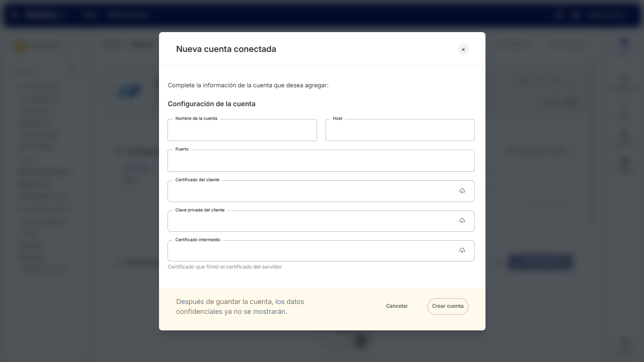Screen dimensions: 644x362
Task: Click the "Nombre de la cuenta" field label
Action: (x=196, y=118)
